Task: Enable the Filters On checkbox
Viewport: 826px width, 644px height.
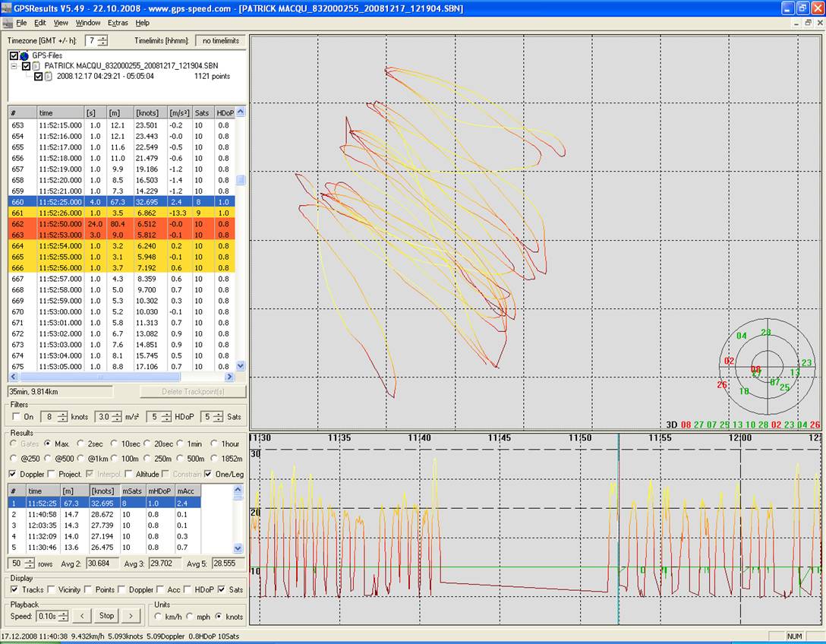Action: pyautogui.click(x=17, y=417)
